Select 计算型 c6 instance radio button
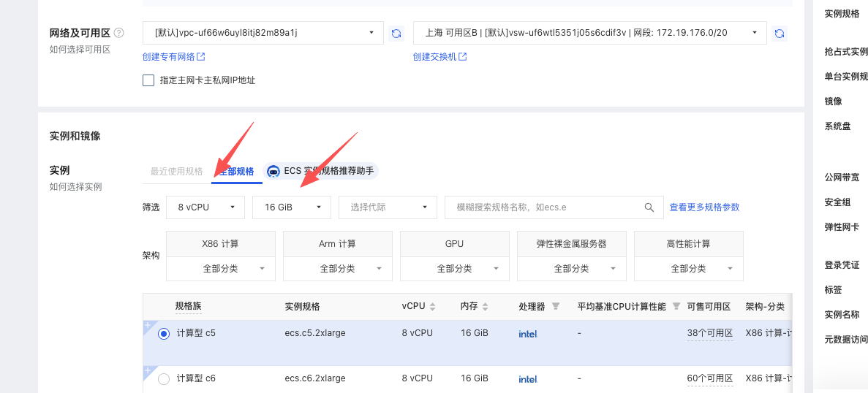 click(164, 378)
